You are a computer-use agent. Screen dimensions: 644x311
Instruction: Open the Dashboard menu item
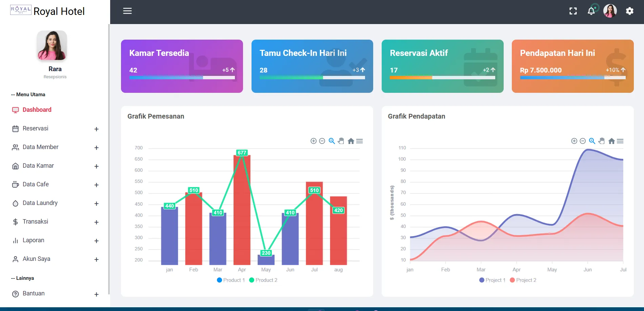coord(37,110)
